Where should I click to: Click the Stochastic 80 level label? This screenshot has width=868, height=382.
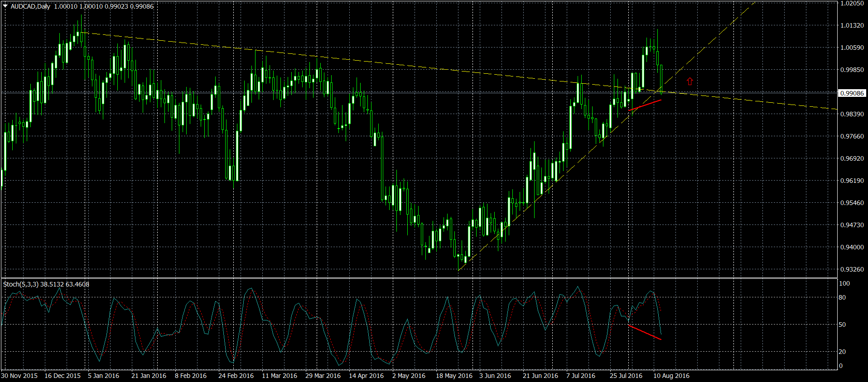(842, 297)
